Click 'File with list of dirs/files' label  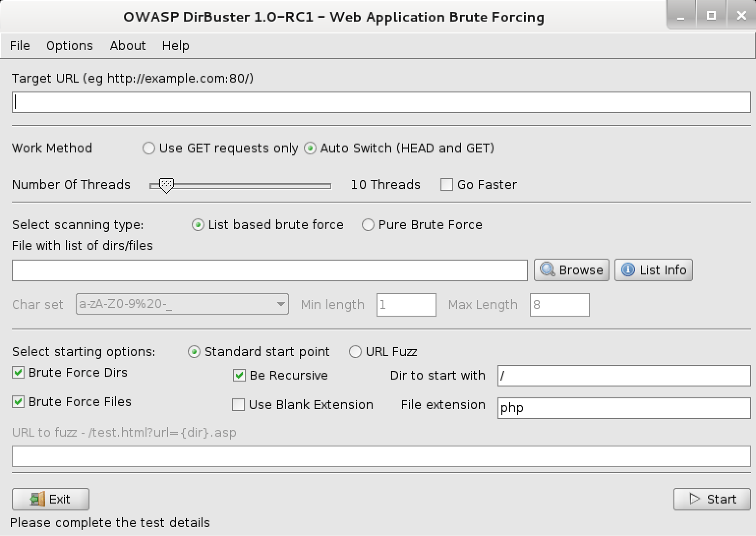coord(82,245)
